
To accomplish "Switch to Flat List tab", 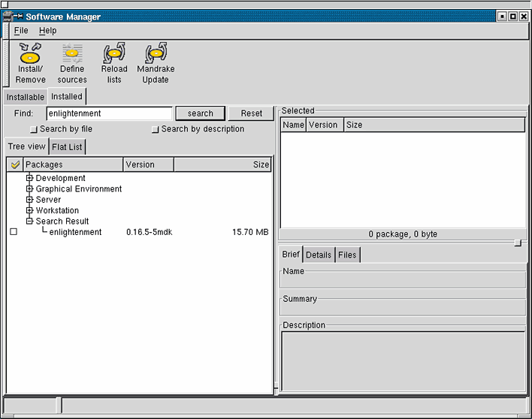I will click(x=67, y=147).
